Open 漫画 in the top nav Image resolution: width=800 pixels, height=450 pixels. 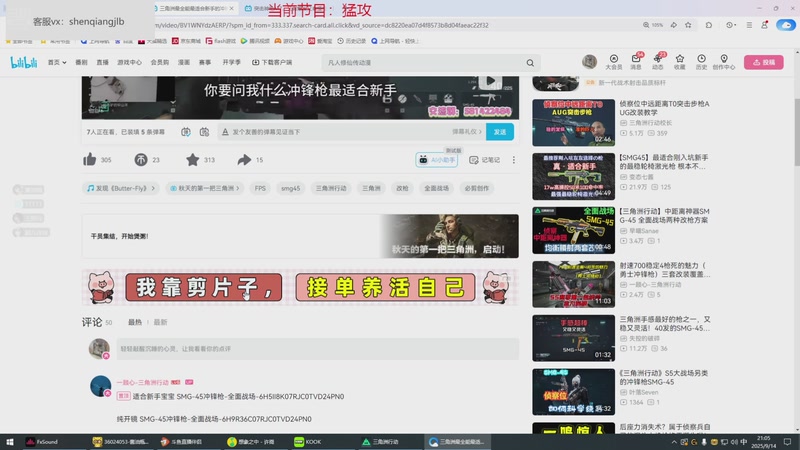(184, 62)
